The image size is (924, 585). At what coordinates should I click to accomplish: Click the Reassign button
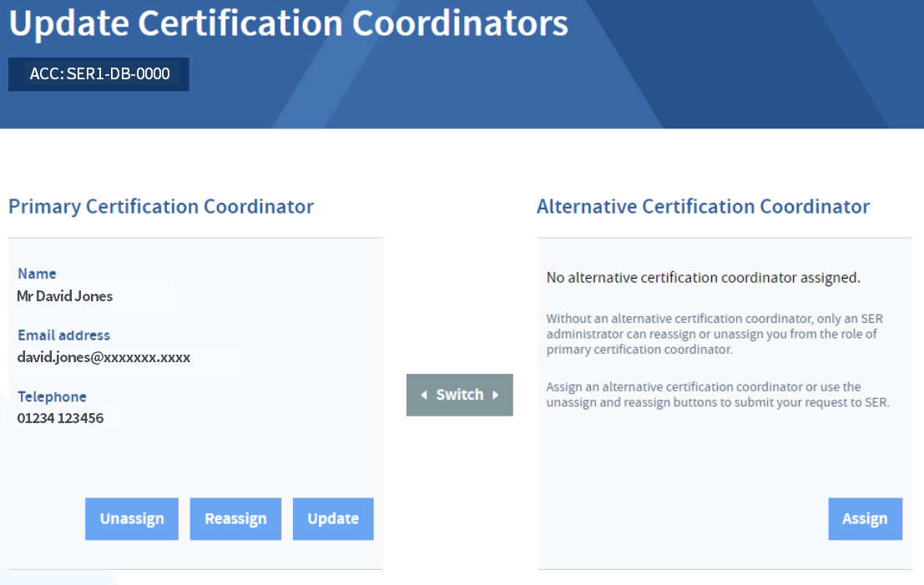tap(235, 518)
